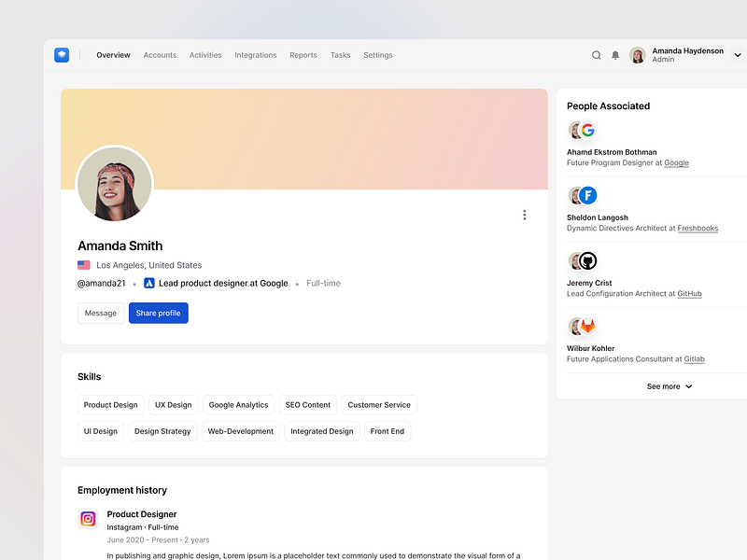Switch to the Reports tab
747x560 pixels.
click(303, 55)
